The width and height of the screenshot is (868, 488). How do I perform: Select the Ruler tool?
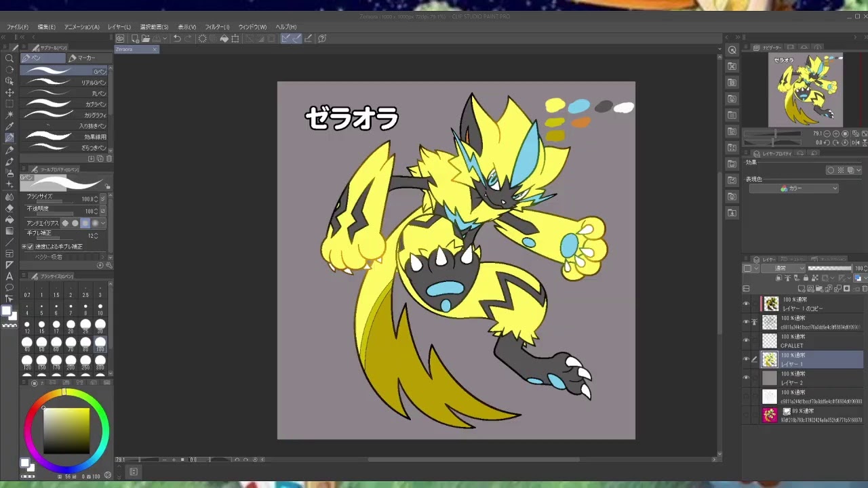(x=9, y=265)
